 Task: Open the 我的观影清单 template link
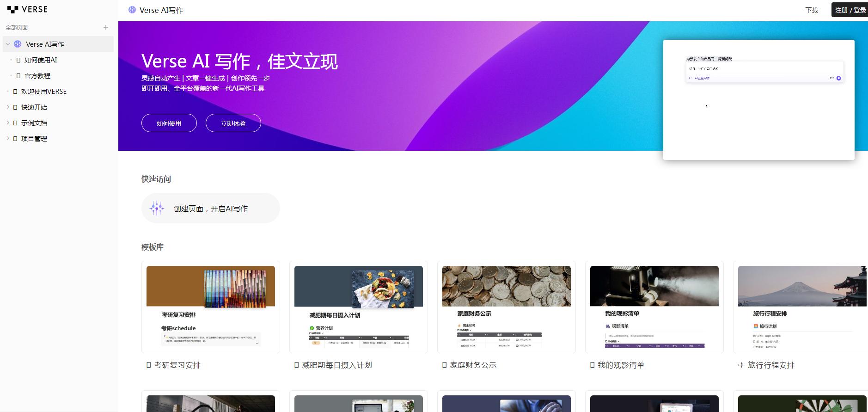pyautogui.click(x=621, y=365)
